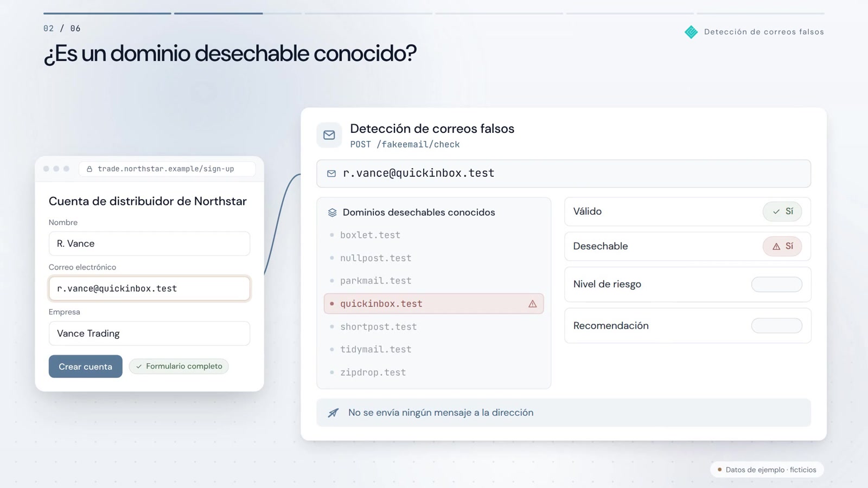Viewport: 868px width, 488px height.
Task: Click the Desechable result row
Action: click(x=687, y=246)
